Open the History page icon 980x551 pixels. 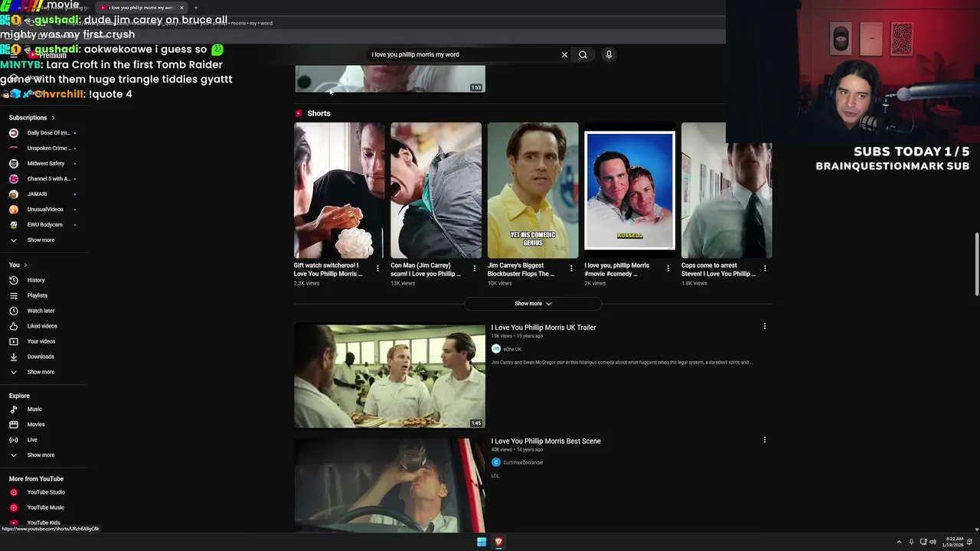(13, 280)
